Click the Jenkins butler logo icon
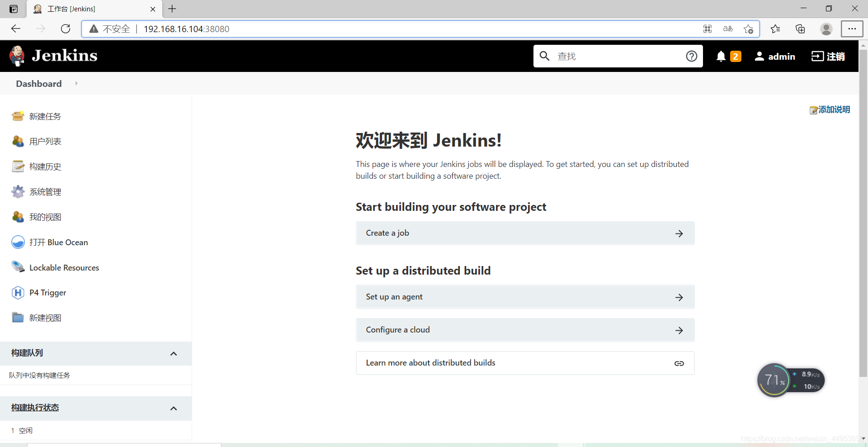Image resolution: width=868 pixels, height=447 pixels. tap(17, 56)
